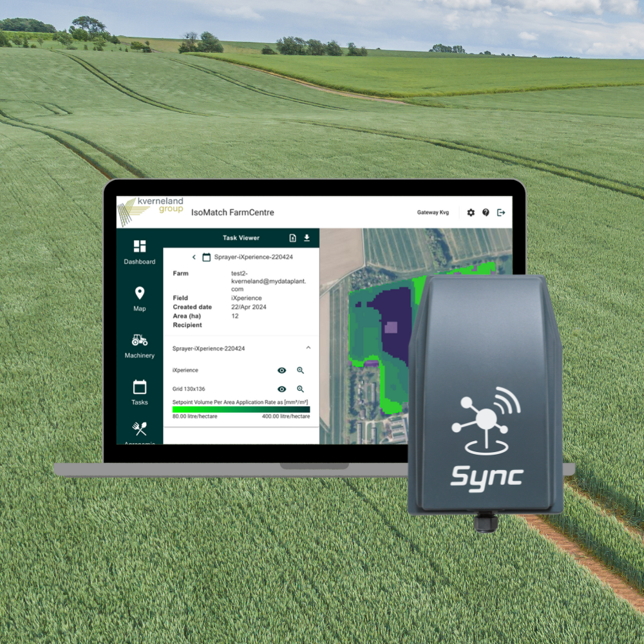Click the Farm label
The width and height of the screenshot is (644, 644).
tap(181, 273)
